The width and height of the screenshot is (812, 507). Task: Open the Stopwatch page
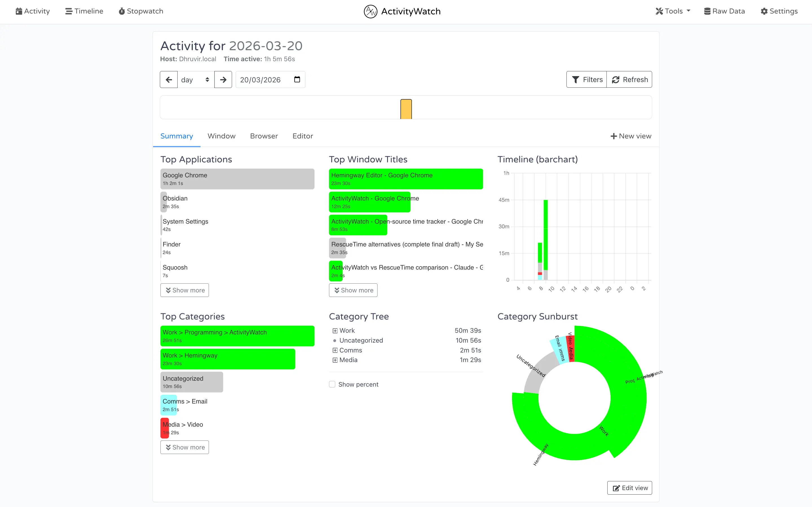pyautogui.click(x=141, y=11)
